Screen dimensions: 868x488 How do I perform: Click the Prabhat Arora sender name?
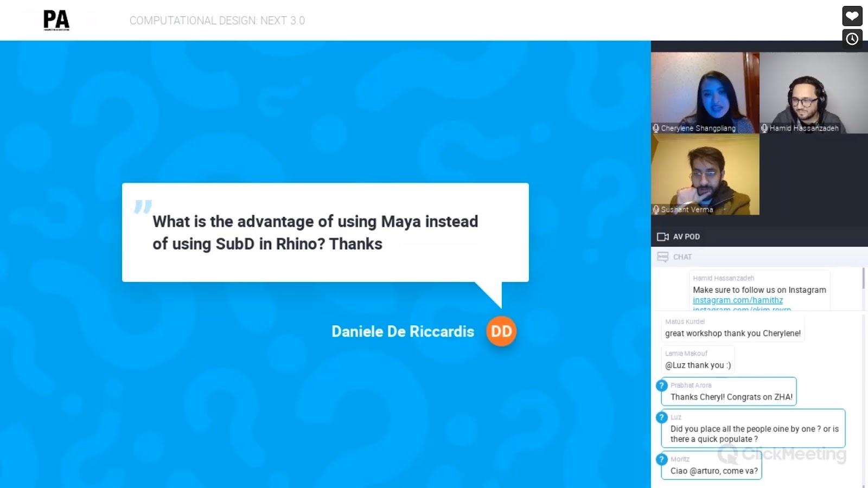(691, 386)
